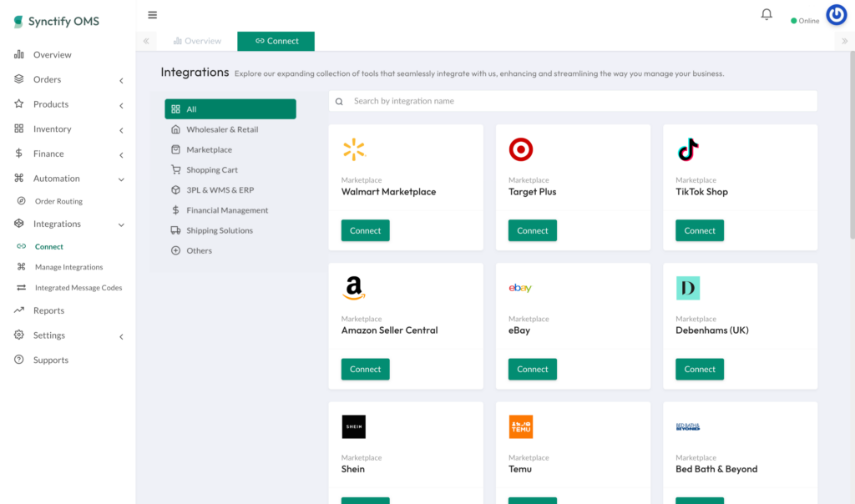Click the TikTok Shop logo
This screenshot has width=855, height=504.
coord(688,149)
